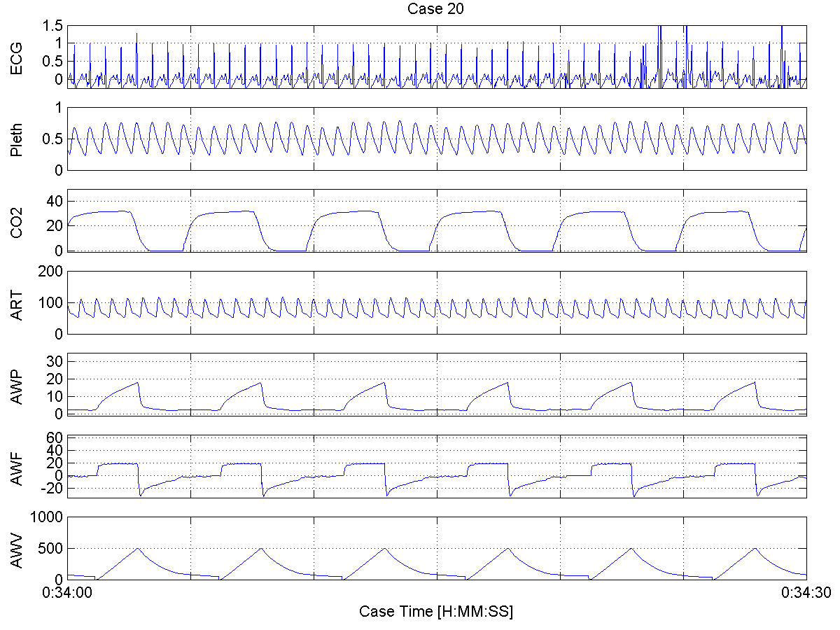Click the 0:34:00 time tick label
Image resolution: width=840 pixels, height=630 pixels.
coord(67,593)
